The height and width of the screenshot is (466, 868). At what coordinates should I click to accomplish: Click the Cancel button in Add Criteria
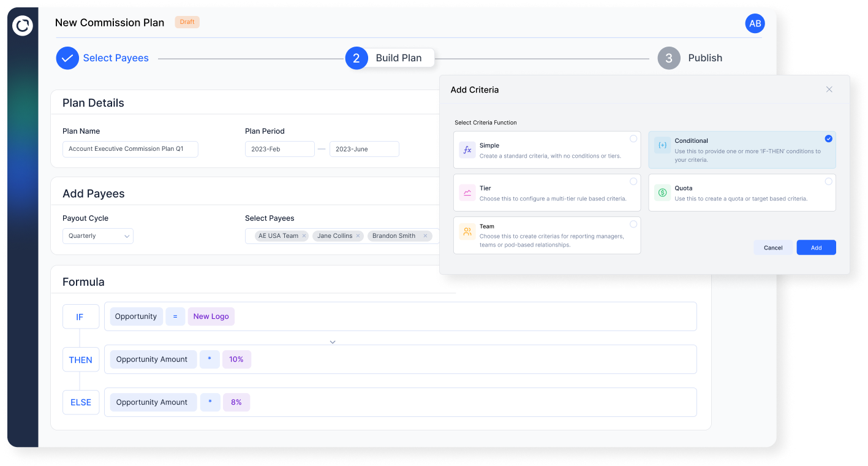(x=773, y=248)
